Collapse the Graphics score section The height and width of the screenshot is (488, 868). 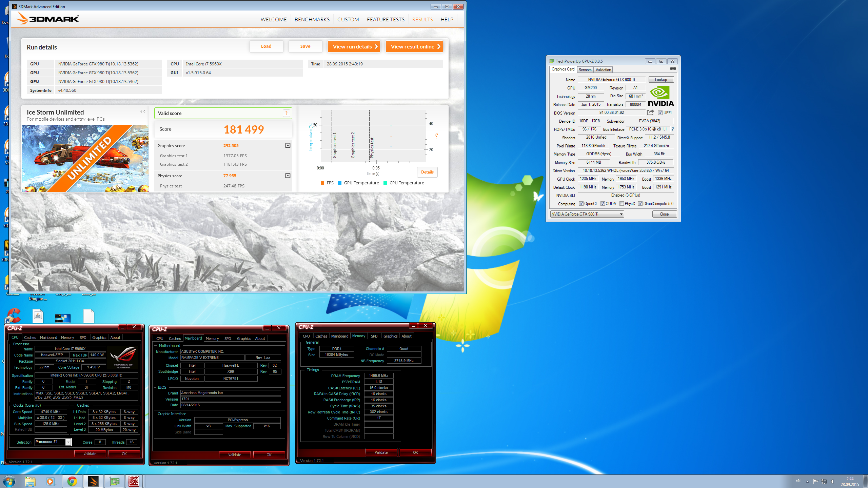[288, 145]
